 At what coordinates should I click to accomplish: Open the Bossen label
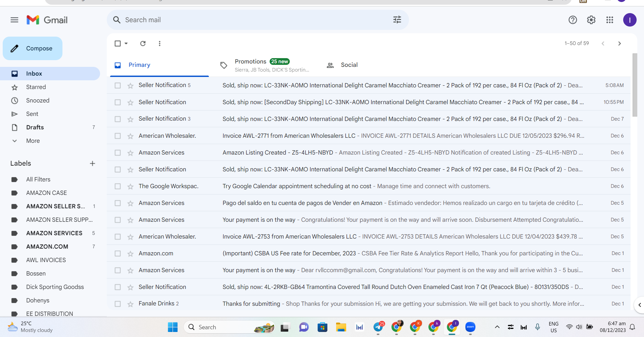coord(50,273)
